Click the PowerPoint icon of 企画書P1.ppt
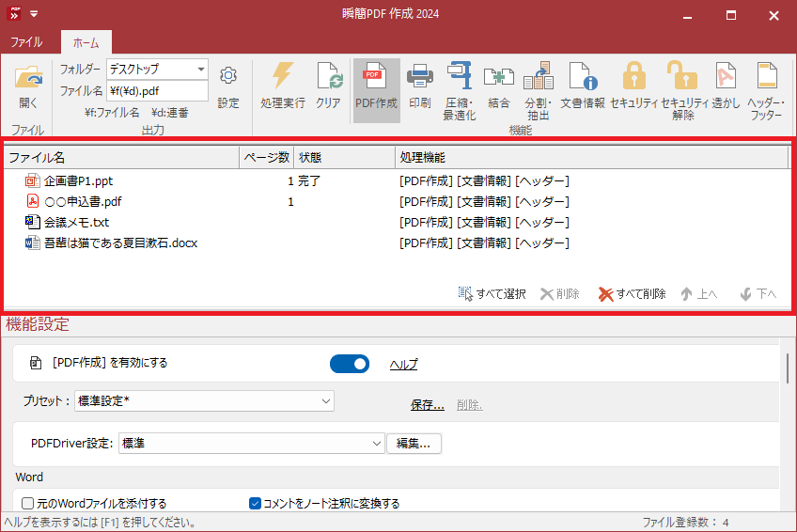Screen dimensions: 797x532 33,180
